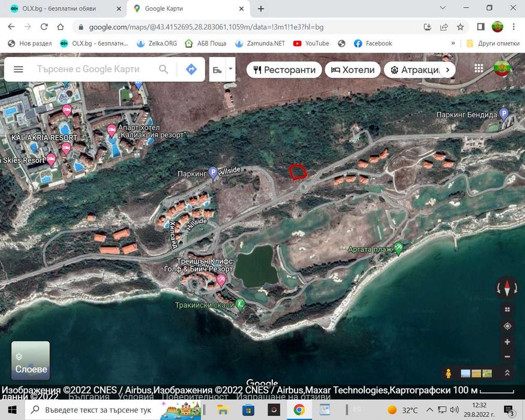Open the Windows notification center
This screenshot has width=525, height=420.
509,410
